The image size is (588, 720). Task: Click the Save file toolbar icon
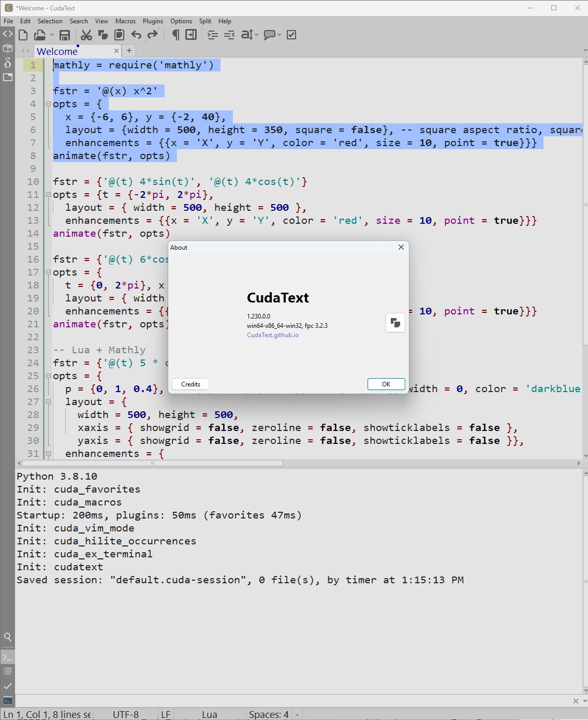click(x=65, y=35)
